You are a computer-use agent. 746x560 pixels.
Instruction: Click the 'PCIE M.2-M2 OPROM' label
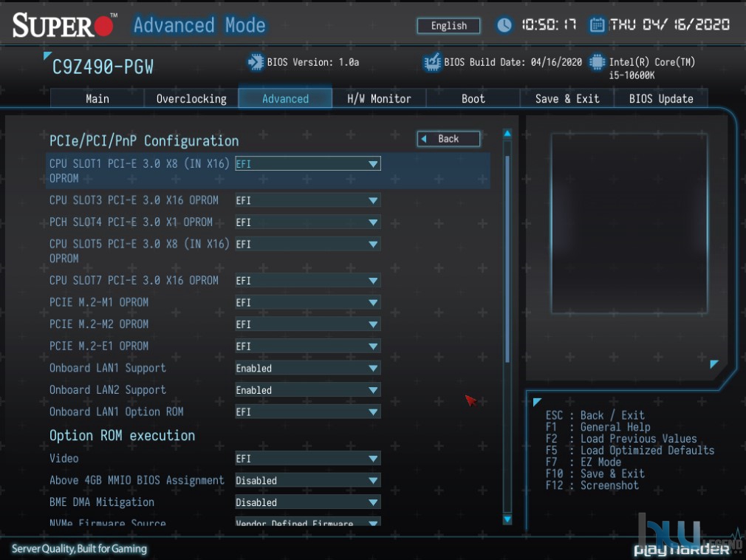click(x=99, y=324)
